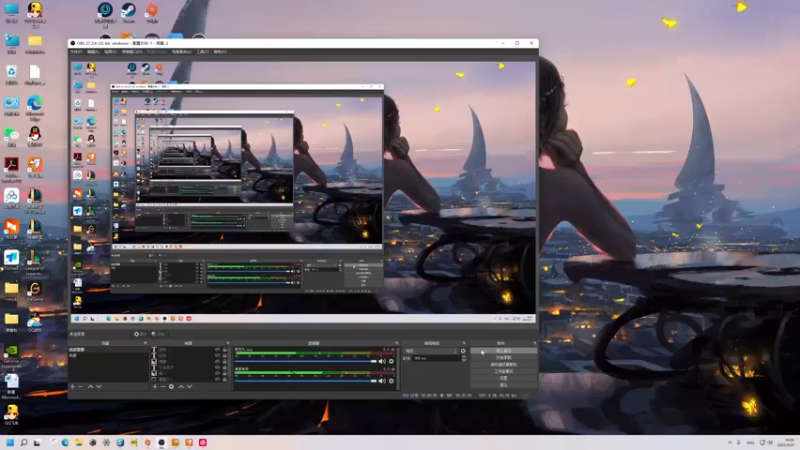Add a new scene with the plus icon
The height and width of the screenshot is (450, 800).
(x=72, y=387)
